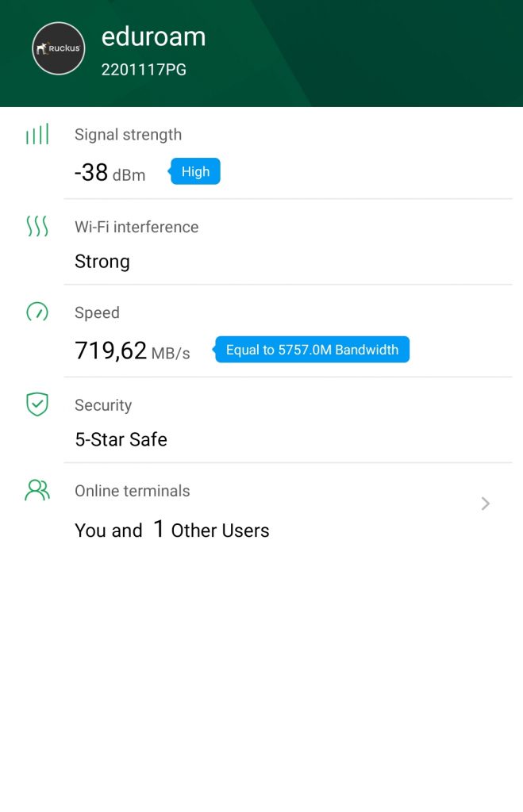The height and width of the screenshot is (812, 523).
Task: Click the 2201117PG network identifier
Action: (144, 70)
